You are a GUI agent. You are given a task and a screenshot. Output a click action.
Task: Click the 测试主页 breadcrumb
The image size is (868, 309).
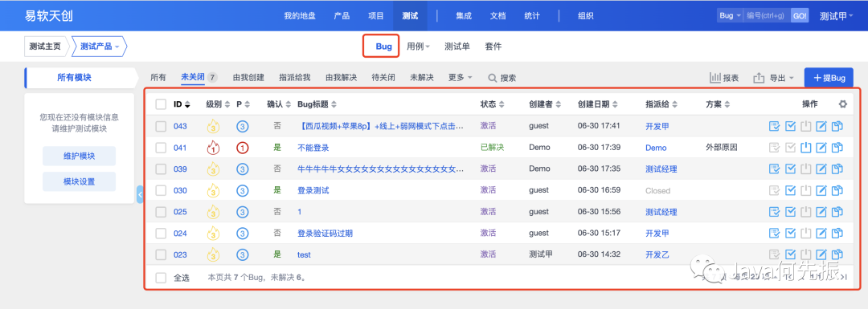(46, 47)
